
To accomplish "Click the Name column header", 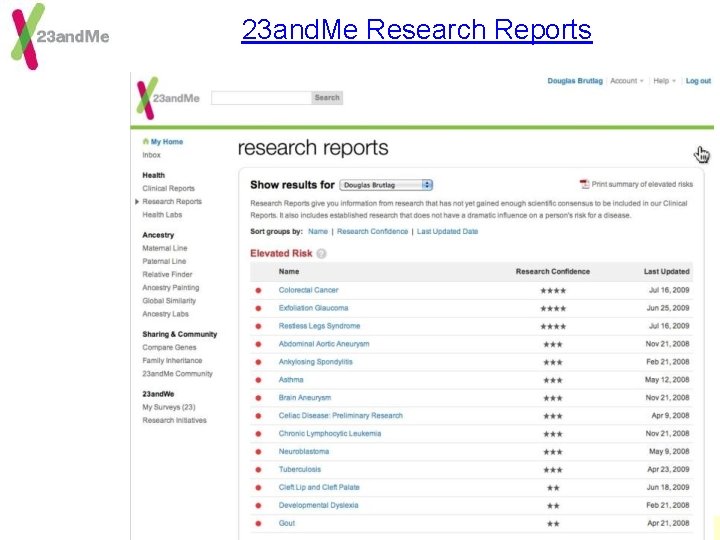I will (x=288, y=271).
